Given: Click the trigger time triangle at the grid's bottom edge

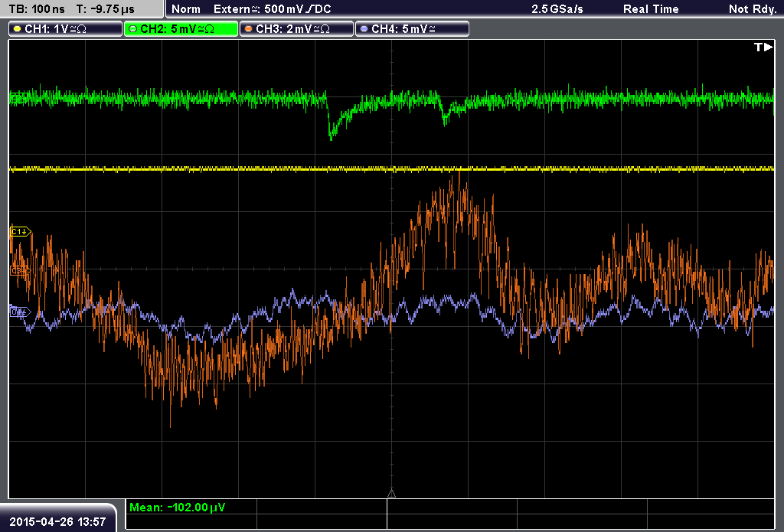Looking at the screenshot, I should 391,494.
